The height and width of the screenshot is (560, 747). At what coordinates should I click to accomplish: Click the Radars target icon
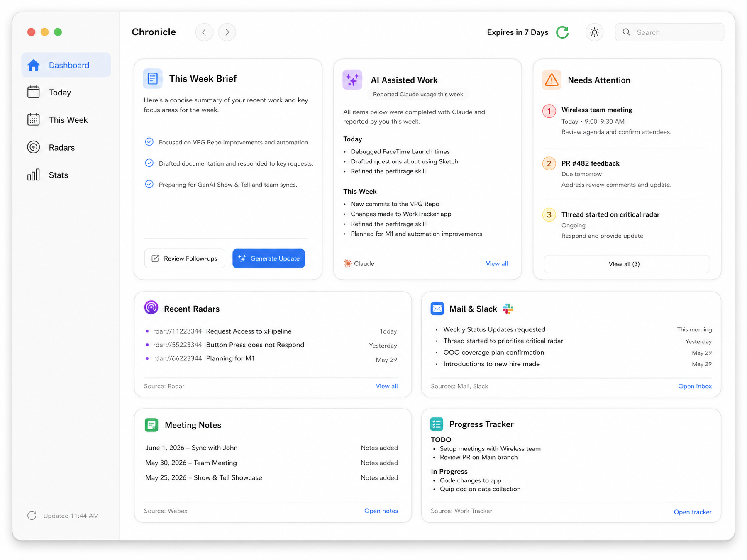[34, 147]
